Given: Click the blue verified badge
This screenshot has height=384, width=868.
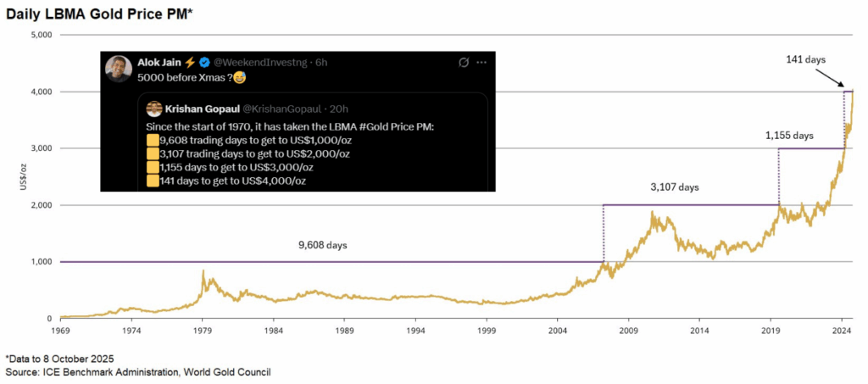Looking at the screenshot, I should tap(203, 62).
